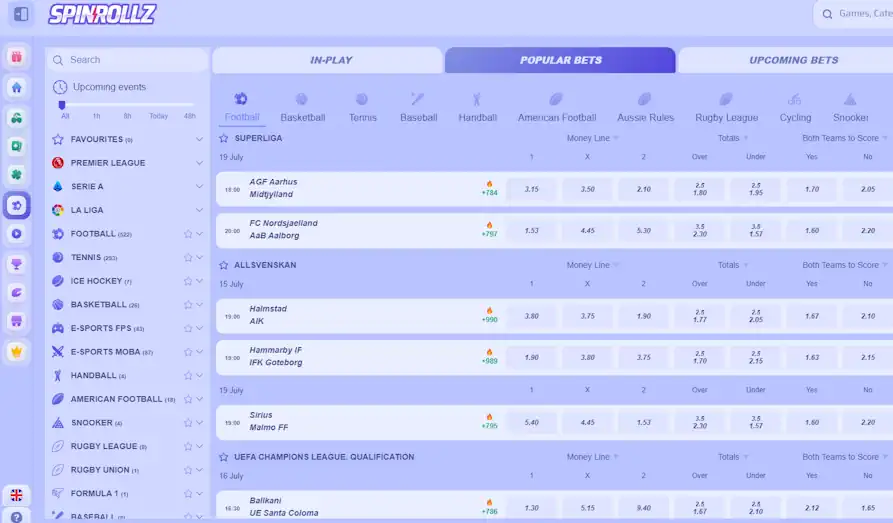
Task: Bet 1.30 on Balikani home win
Action: (x=531, y=508)
